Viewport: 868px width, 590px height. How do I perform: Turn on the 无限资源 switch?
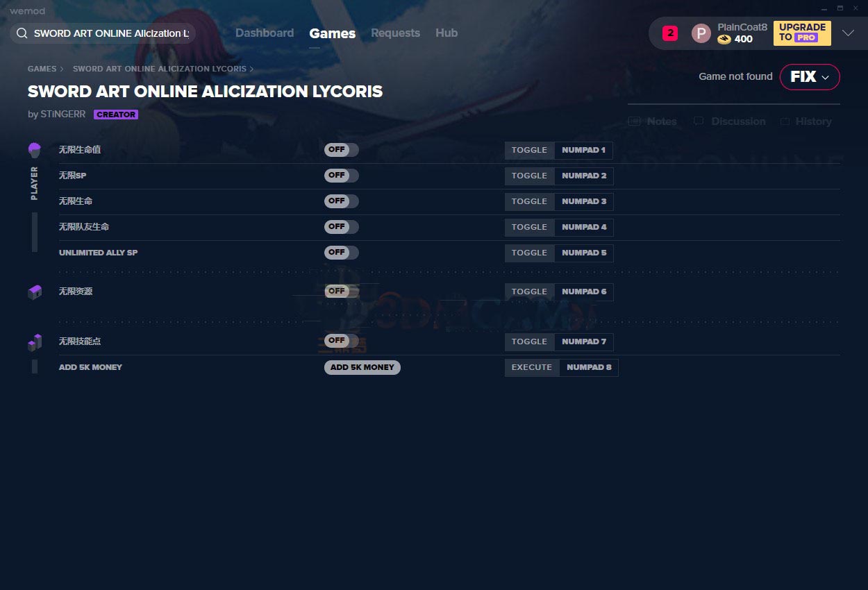tap(342, 292)
